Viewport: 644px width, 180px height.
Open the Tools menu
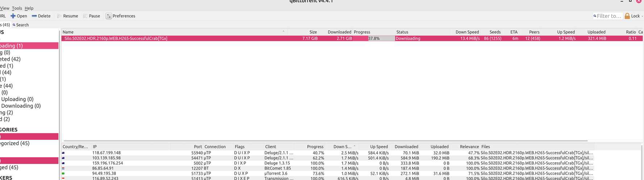[17, 8]
